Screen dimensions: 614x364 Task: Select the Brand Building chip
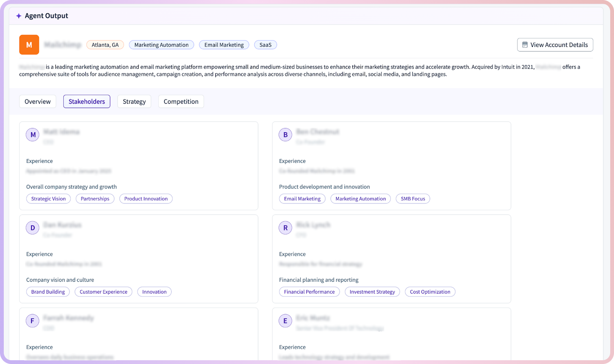click(x=48, y=292)
